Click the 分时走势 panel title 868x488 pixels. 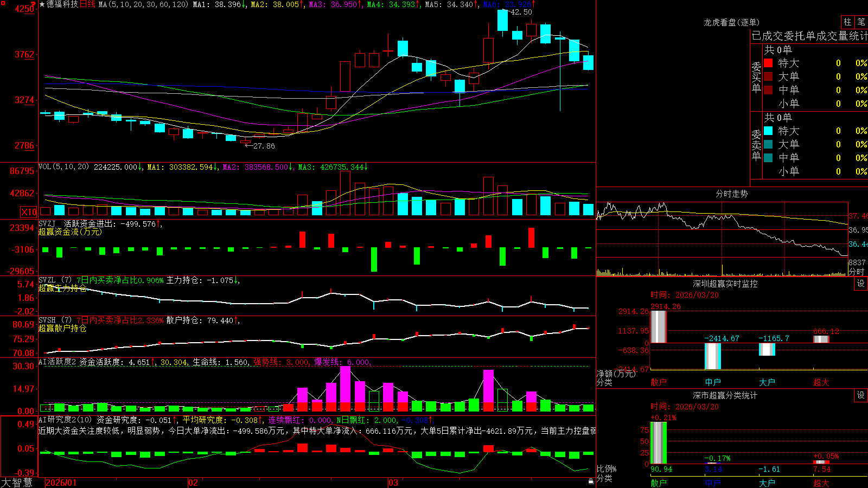(731, 194)
